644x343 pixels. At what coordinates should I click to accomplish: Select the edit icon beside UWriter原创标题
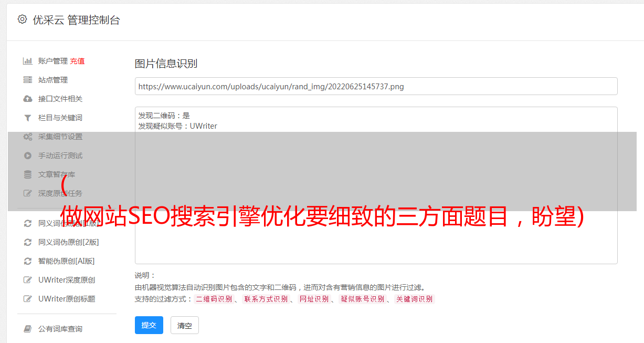pyautogui.click(x=28, y=299)
